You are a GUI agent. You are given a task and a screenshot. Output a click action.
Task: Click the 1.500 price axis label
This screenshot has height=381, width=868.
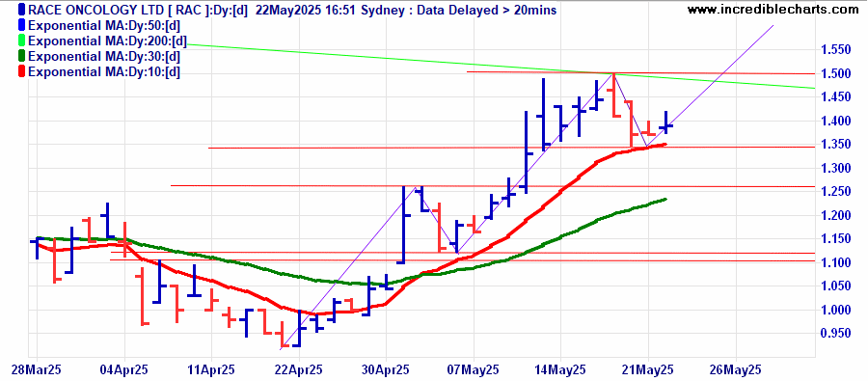tap(835, 74)
